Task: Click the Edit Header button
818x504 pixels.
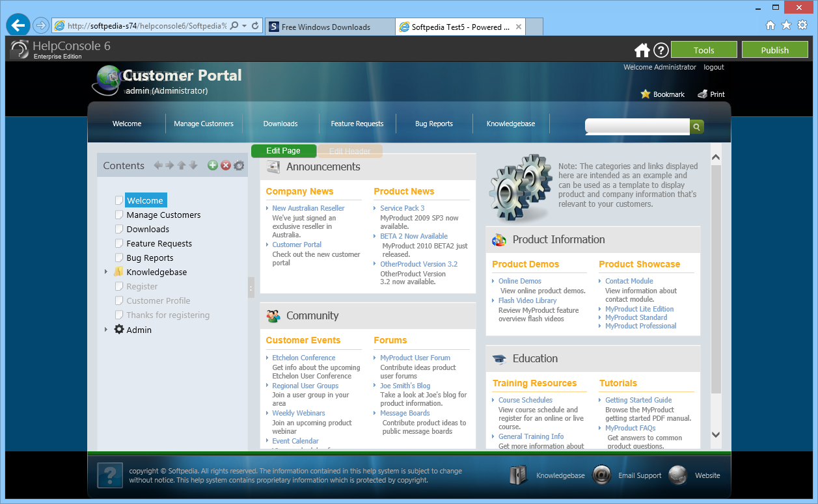Action: coord(350,151)
